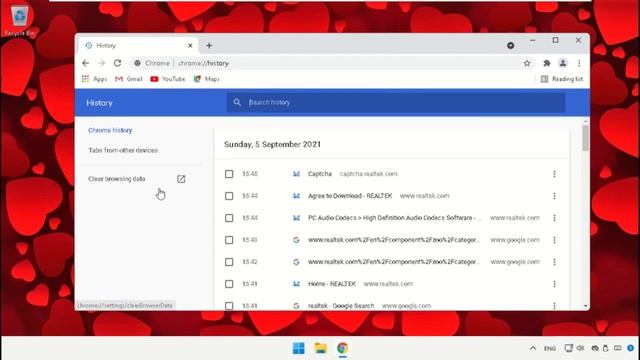Image resolution: width=640 pixels, height=360 pixels.
Task: Click the Realtek favicon of the Captcha entry
Action: (x=296, y=174)
